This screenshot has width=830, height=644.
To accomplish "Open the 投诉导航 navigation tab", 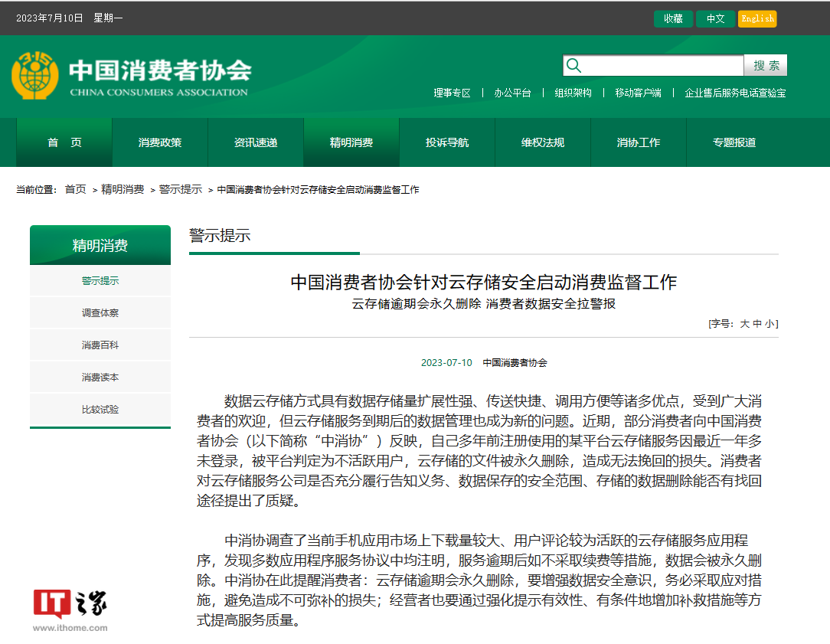I will [x=446, y=142].
